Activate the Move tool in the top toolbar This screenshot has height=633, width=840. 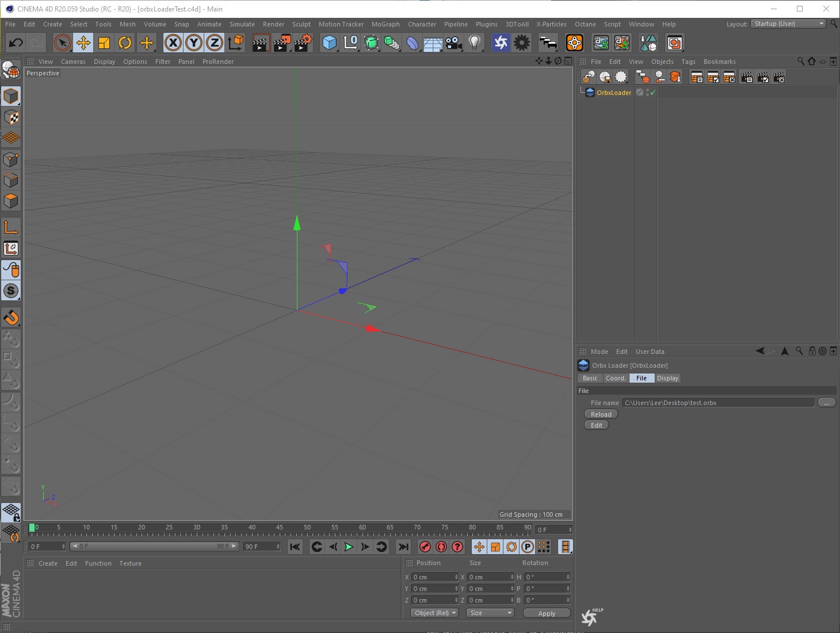83,43
